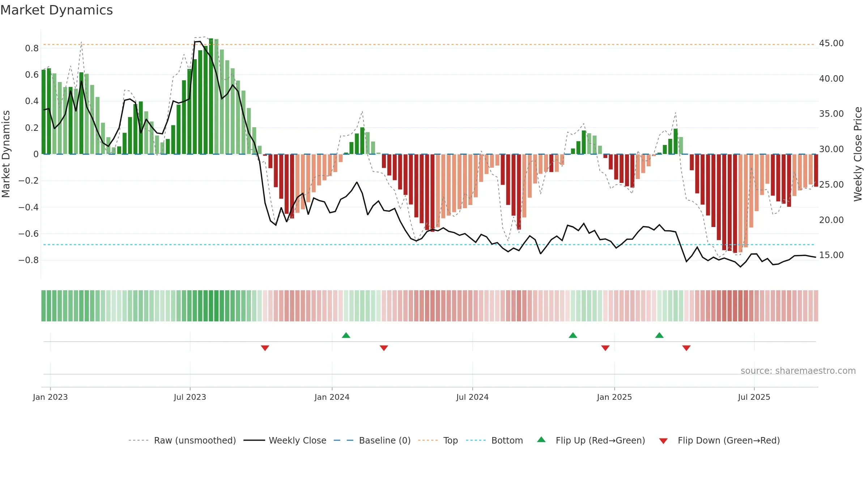Toggle the Baseline (0) legend entry
Screen dimensions: 868x488
click(372, 440)
